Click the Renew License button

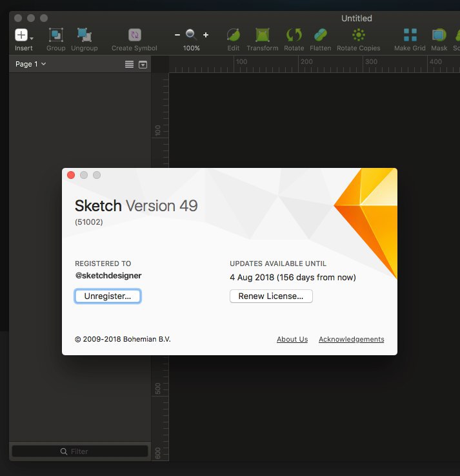click(x=271, y=296)
